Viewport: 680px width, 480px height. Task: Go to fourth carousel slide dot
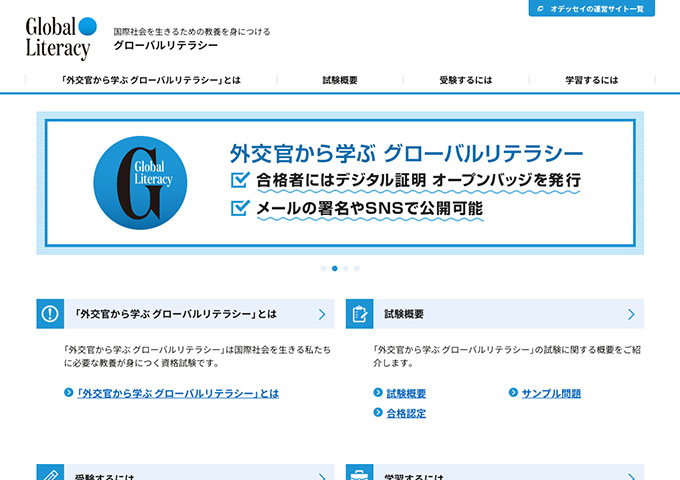tap(357, 268)
